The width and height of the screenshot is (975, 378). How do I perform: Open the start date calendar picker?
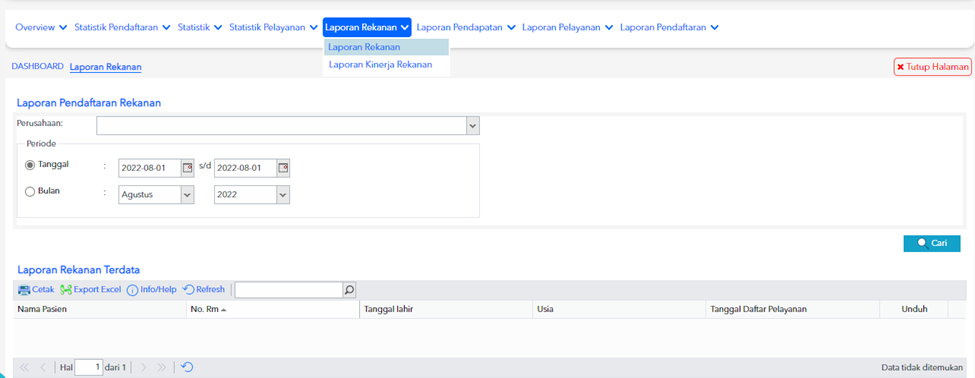point(187,168)
